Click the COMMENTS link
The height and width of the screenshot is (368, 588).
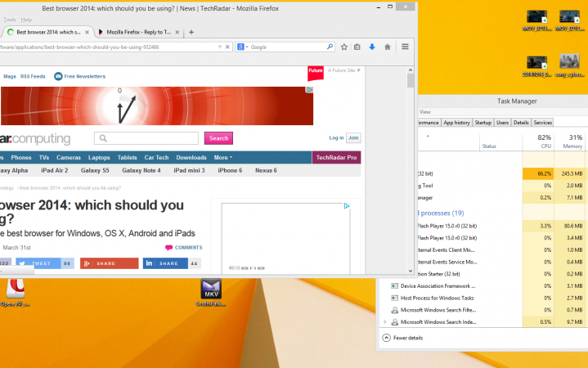pyautogui.click(x=188, y=248)
